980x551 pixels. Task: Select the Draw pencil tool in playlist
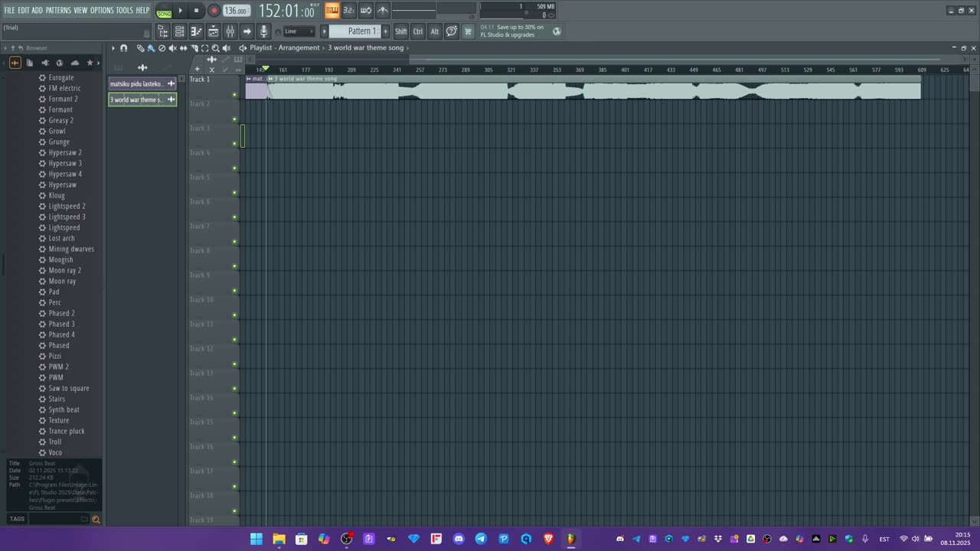click(141, 48)
